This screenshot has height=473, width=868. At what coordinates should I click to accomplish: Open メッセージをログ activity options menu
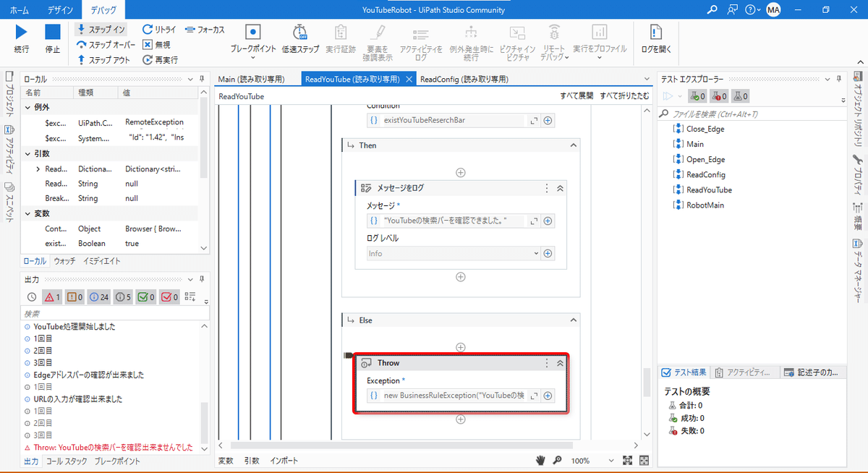547,188
